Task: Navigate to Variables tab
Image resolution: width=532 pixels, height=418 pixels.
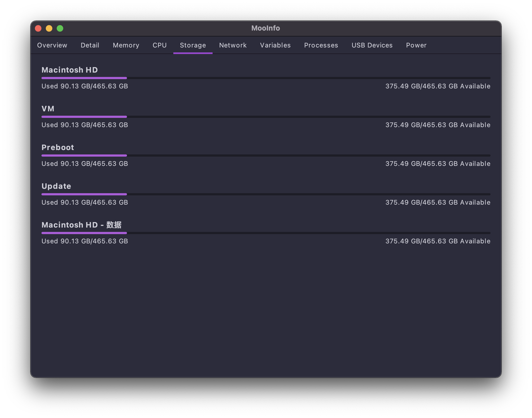Action: pyautogui.click(x=275, y=45)
